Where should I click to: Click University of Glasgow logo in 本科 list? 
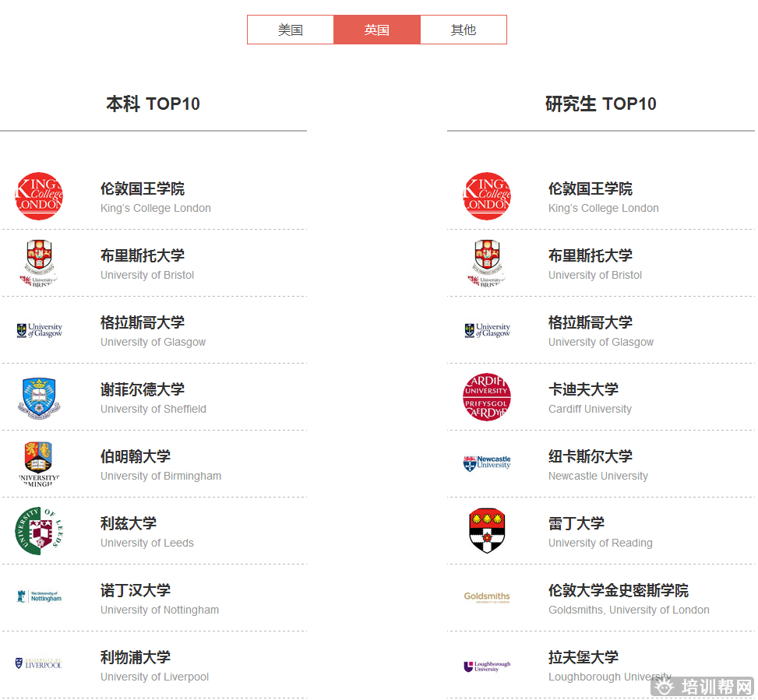39,330
